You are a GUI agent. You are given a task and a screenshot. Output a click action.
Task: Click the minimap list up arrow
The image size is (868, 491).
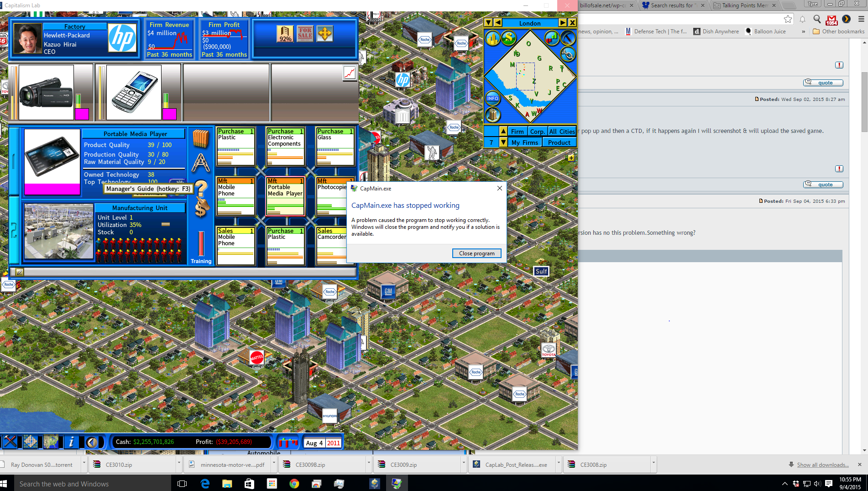tap(503, 131)
